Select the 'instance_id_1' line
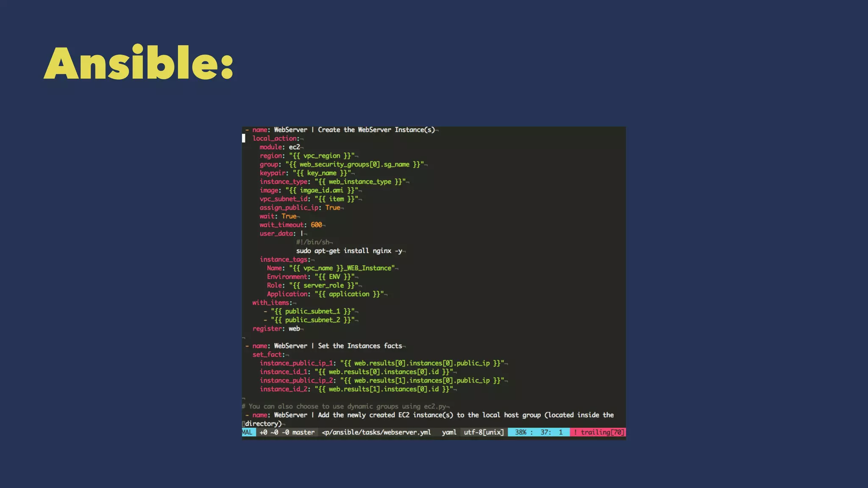This screenshot has height=488, width=868. (x=358, y=372)
